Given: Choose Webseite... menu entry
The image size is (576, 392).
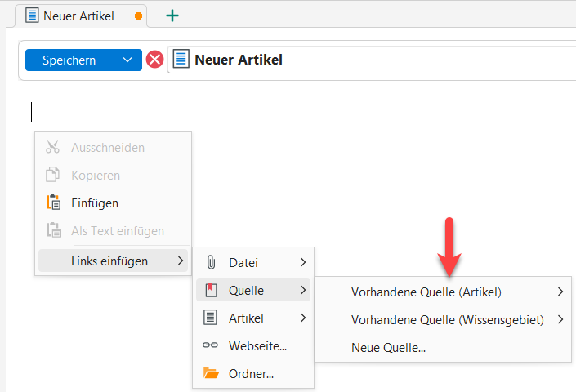Looking at the screenshot, I should 257,345.
